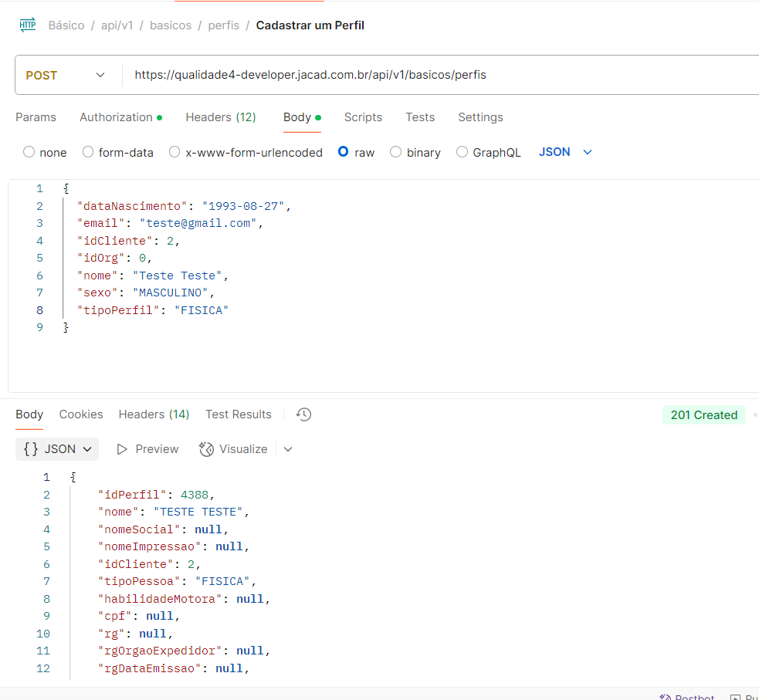759x700 pixels.
Task: Click the "TESTE TESTE" response nome value
Action: coord(198,512)
